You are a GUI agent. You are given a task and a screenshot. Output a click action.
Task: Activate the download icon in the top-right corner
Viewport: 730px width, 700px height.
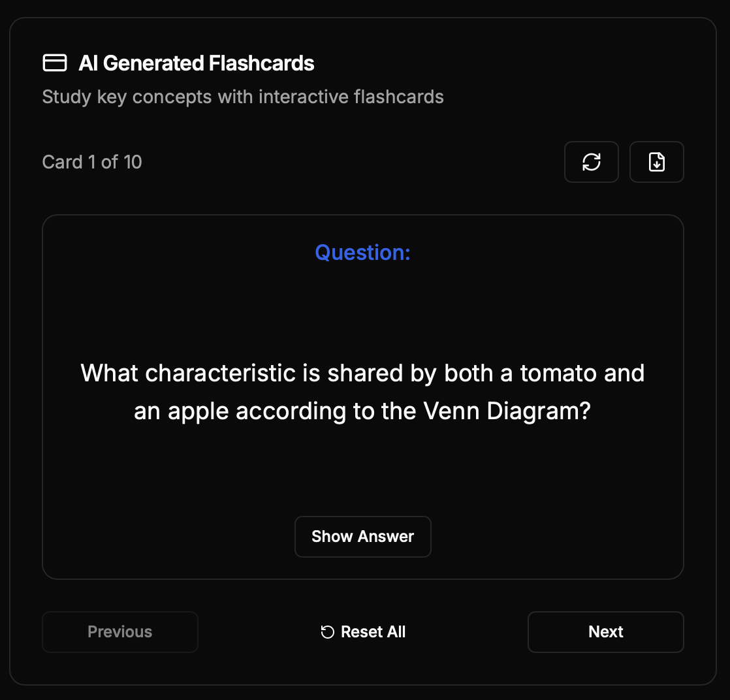click(x=656, y=162)
